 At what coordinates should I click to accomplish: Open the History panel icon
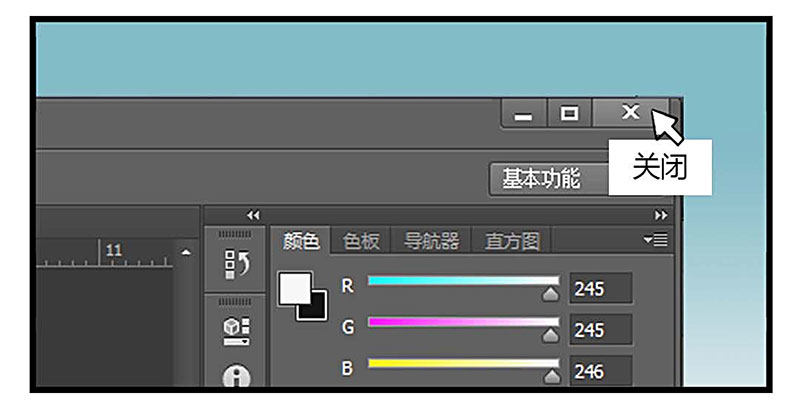click(x=236, y=264)
